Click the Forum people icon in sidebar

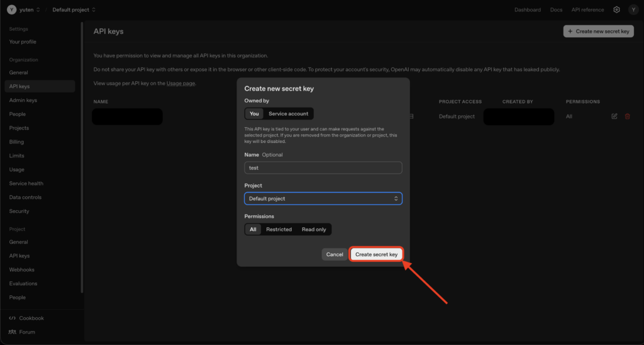[x=13, y=332]
